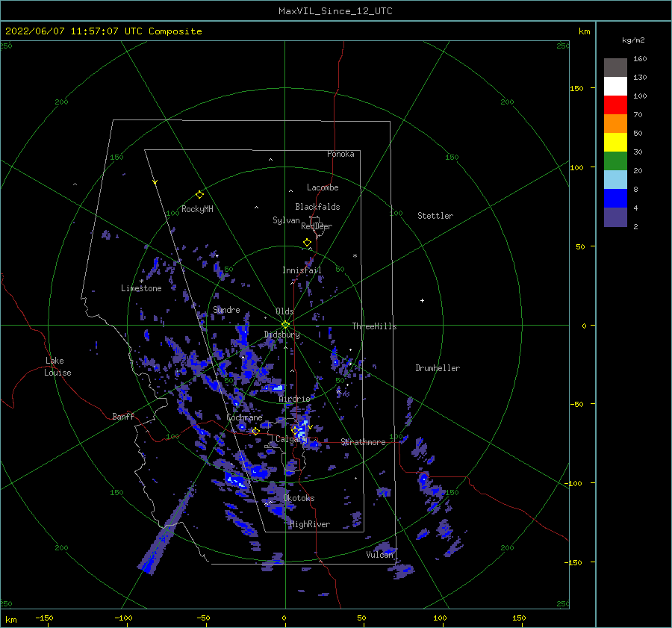Click the Okotoks label
Screen dimensions: 672x628
(x=299, y=498)
